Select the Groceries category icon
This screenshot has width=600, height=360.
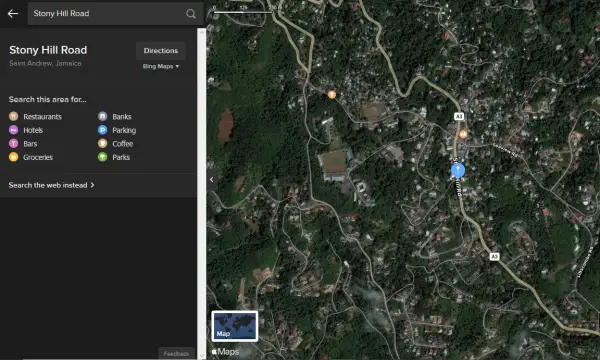coord(13,157)
